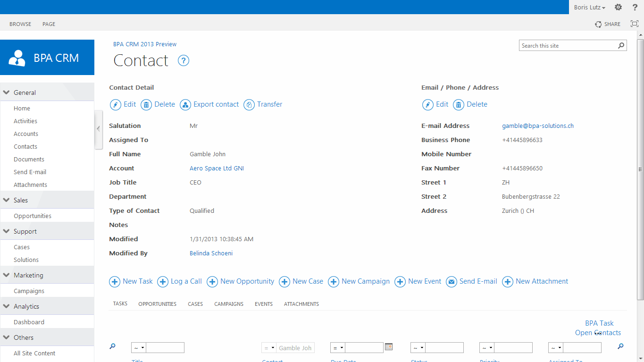
Task: Open the Priority filter operator dropdown
Action: [487, 348]
